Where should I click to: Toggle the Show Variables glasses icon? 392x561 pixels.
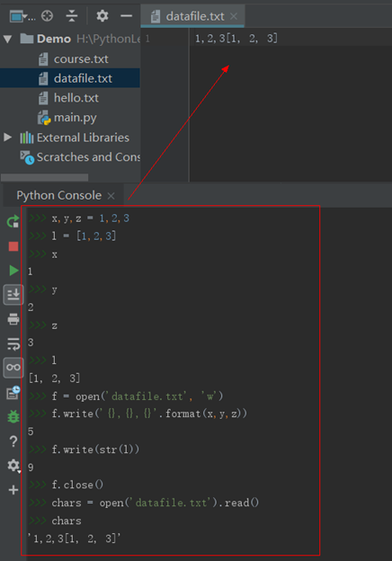(x=13, y=368)
